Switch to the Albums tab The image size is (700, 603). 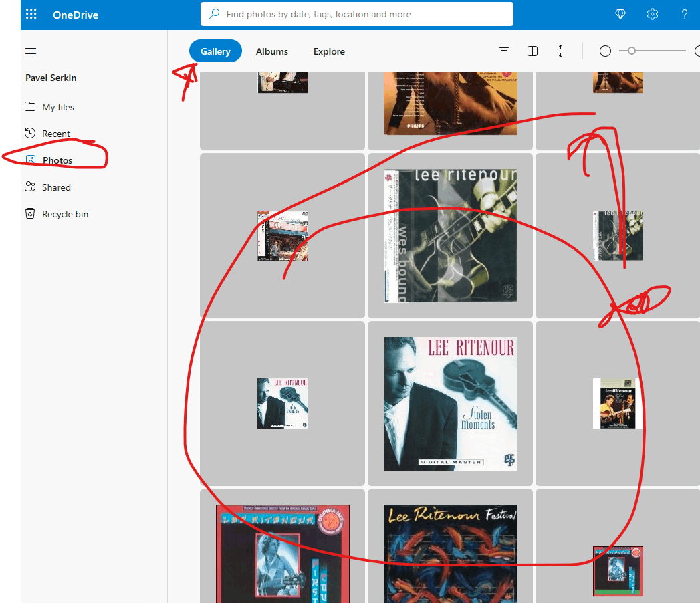pyautogui.click(x=271, y=51)
